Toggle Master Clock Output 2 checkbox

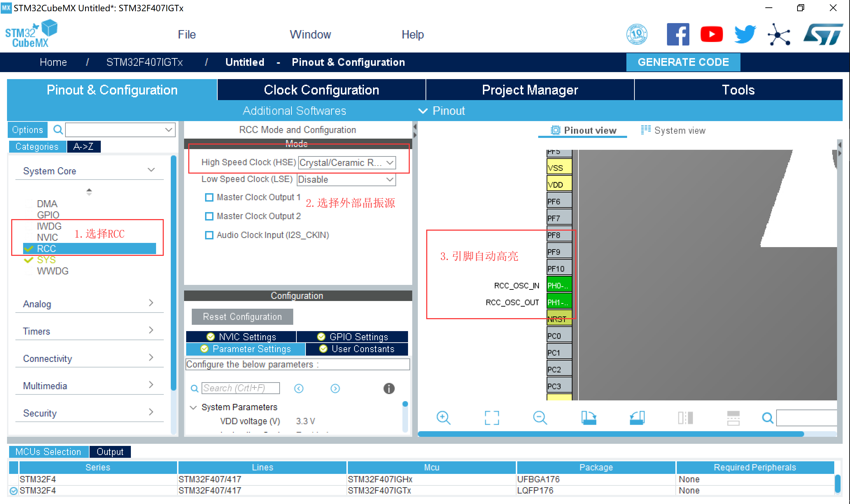tap(209, 216)
